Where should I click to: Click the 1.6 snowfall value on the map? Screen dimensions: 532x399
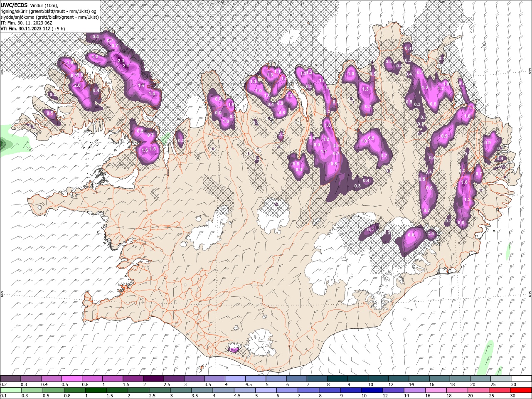(145, 150)
